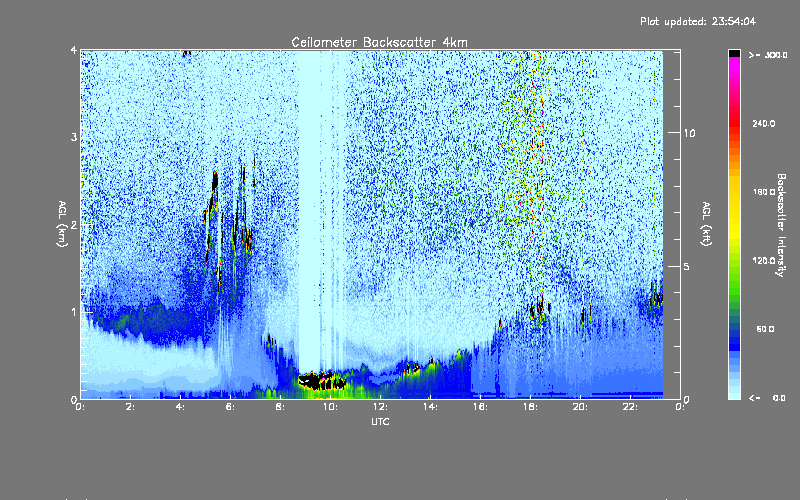Click the '20:' tick on the UTC axis

[x=580, y=407]
